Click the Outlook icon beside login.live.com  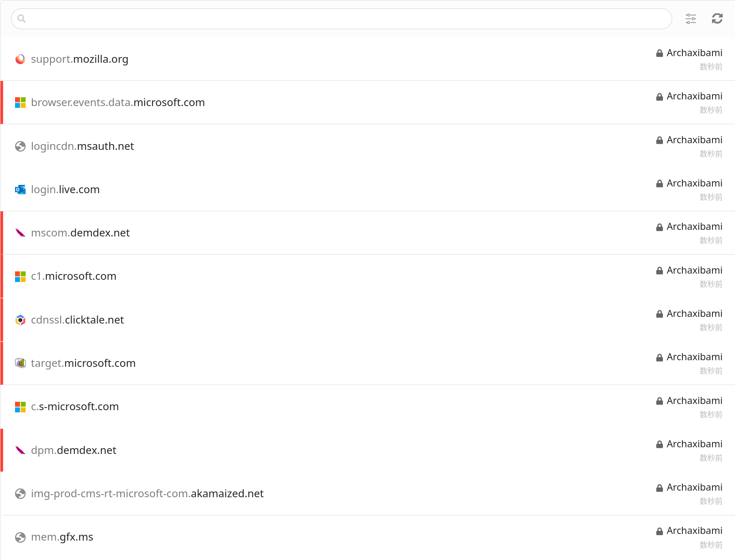pos(20,190)
